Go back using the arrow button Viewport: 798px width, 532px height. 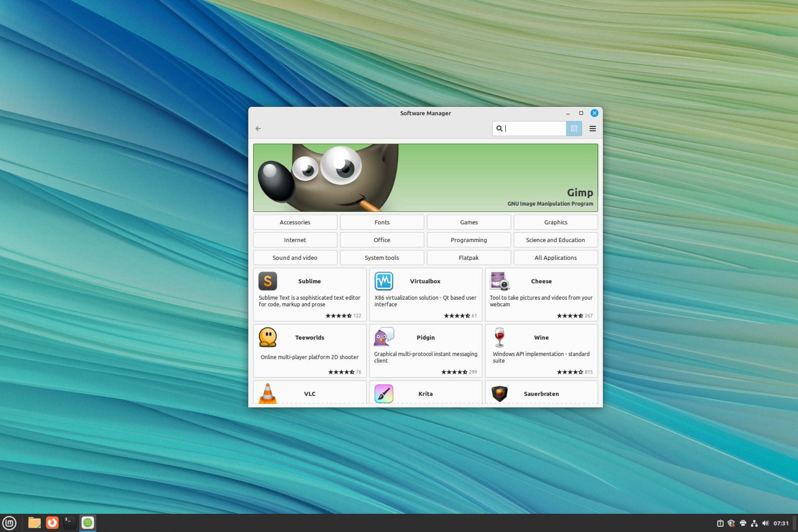[x=258, y=128]
